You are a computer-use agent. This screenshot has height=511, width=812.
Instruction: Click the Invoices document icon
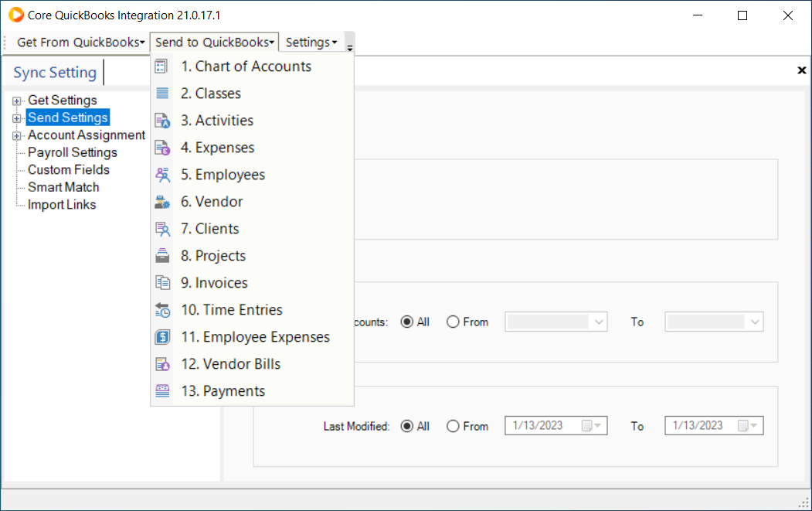coord(162,282)
